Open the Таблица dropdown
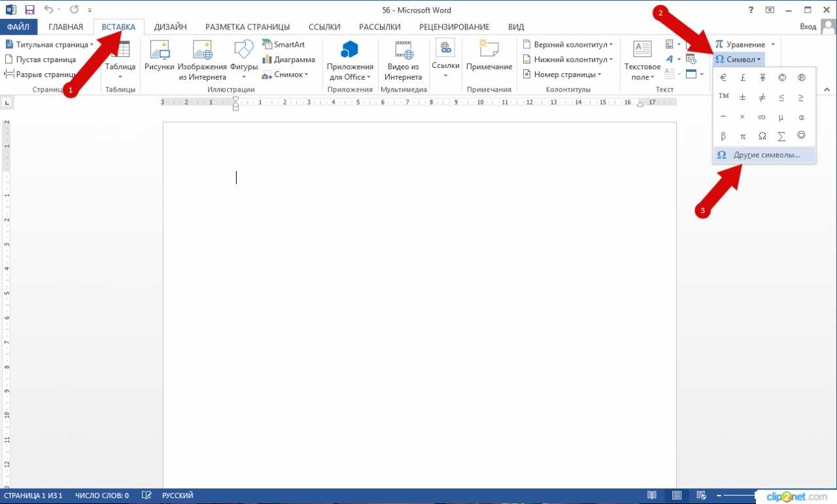Viewport: 837px width, 504px height. pyautogui.click(x=120, y=60)
